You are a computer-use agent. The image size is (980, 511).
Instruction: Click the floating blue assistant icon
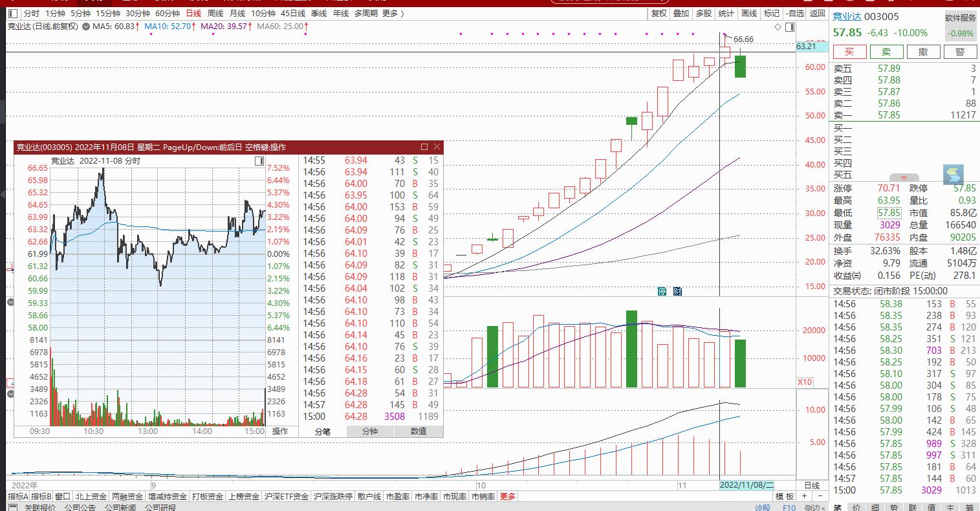[953, 175]
